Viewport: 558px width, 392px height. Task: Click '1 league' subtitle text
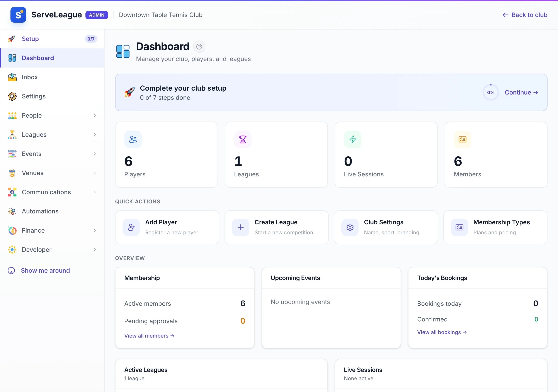134,379
